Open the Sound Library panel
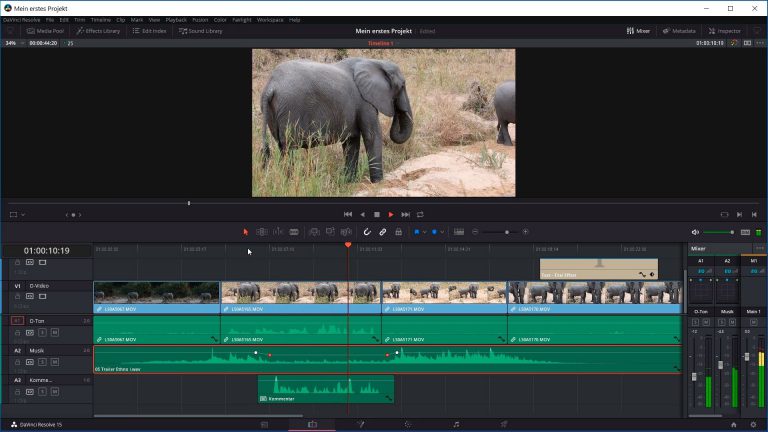 pyautogui.click(x=200, y=31)
